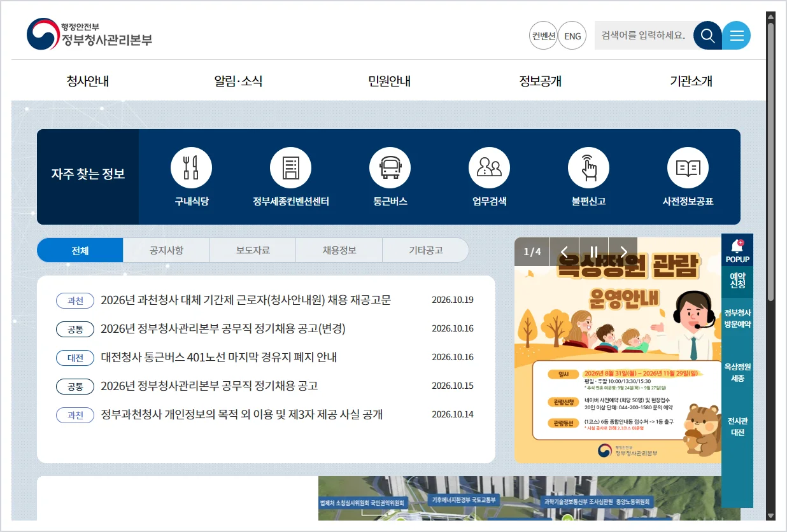The width and height of the screenshot is (787, 532).
Task: Select the 보도자료 tab
Action: click(253, 250)
